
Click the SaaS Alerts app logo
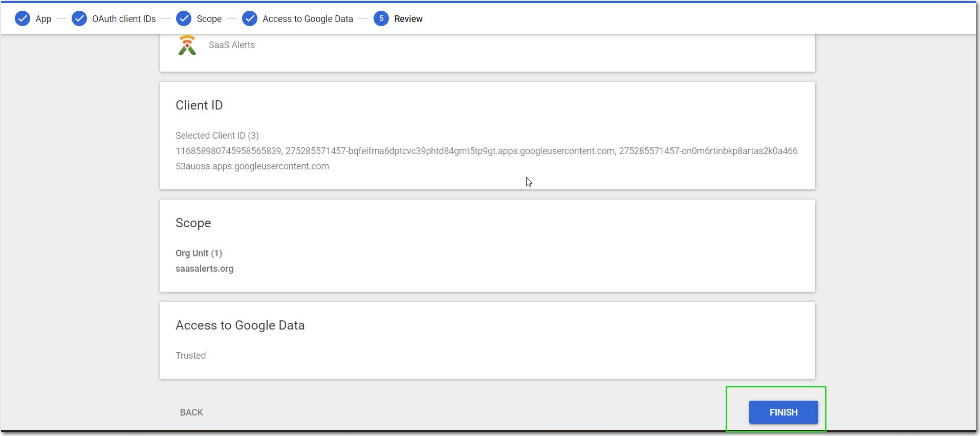click(187, 45)
